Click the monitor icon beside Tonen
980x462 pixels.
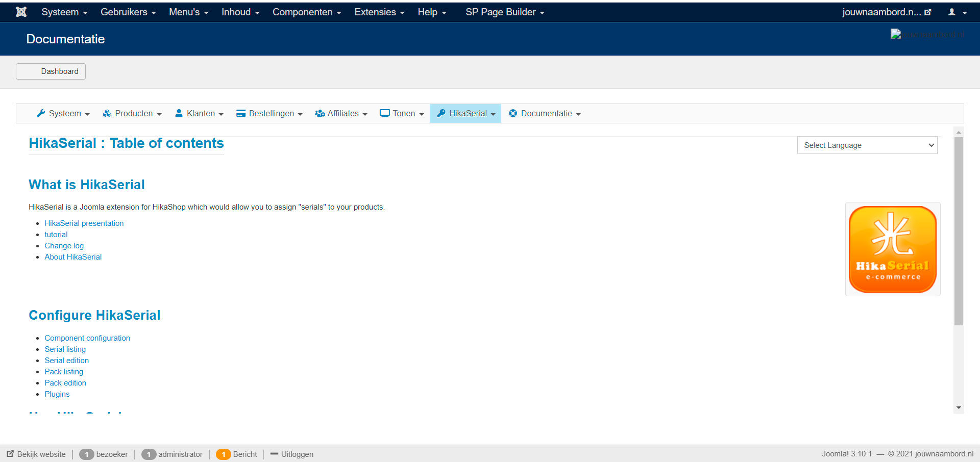[x=385, y=113]
